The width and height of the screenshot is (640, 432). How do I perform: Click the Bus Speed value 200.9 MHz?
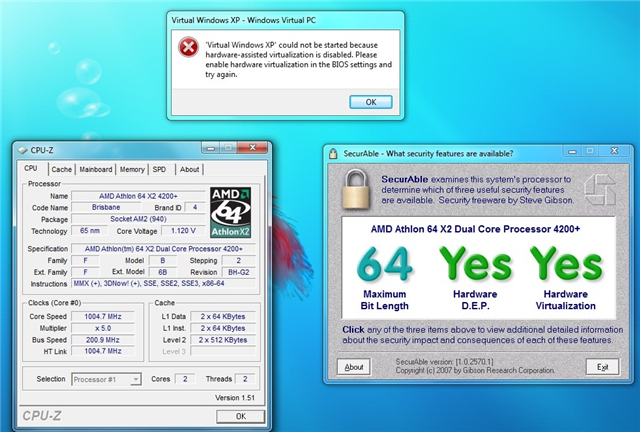point(102,340)
